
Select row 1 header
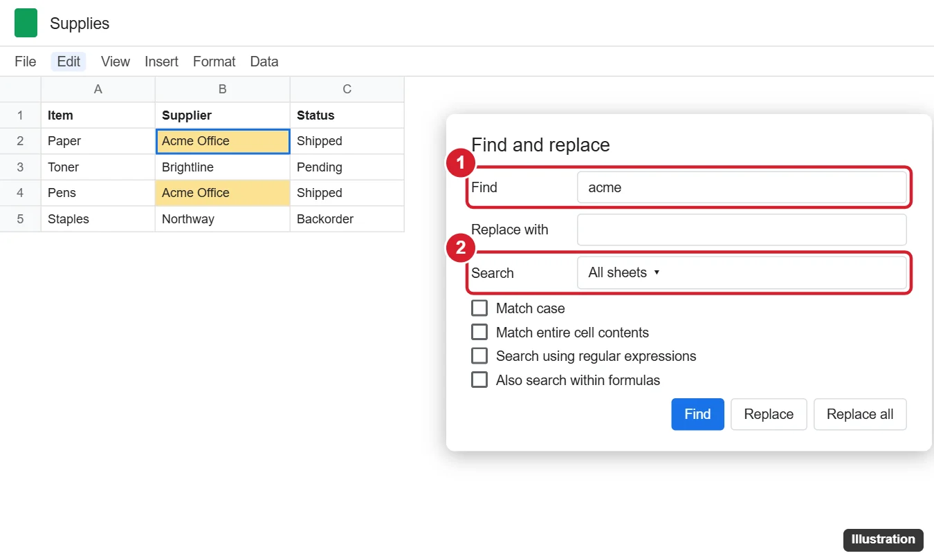pyautogui.click(x=20, y=115)
